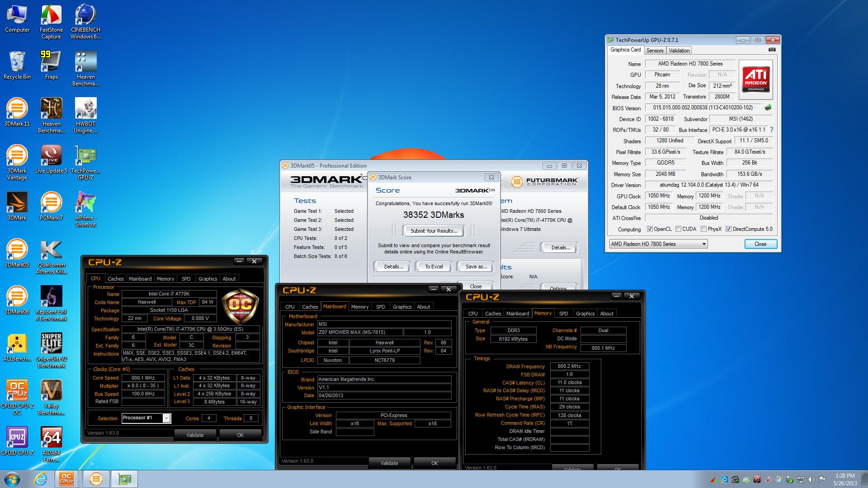Open the Recycle Bin
The image size is (868, 488).
[x=17, y=66]
